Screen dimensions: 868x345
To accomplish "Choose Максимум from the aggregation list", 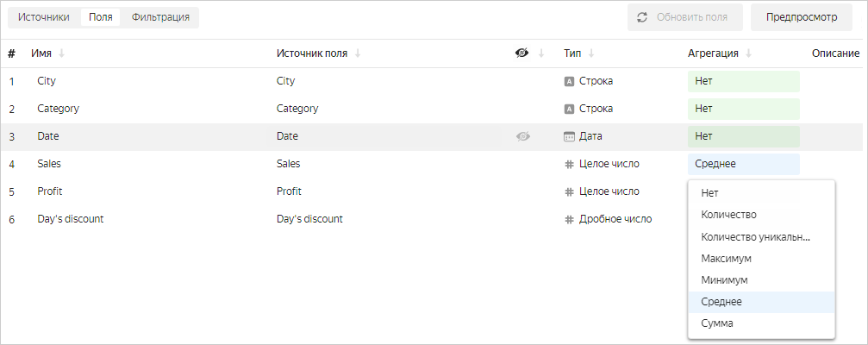I will (727, 259).
